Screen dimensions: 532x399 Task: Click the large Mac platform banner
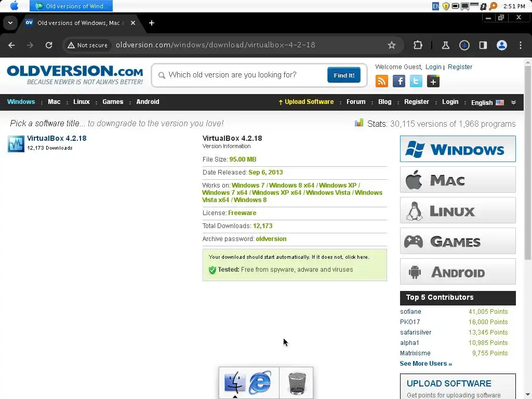click(458, 179)
